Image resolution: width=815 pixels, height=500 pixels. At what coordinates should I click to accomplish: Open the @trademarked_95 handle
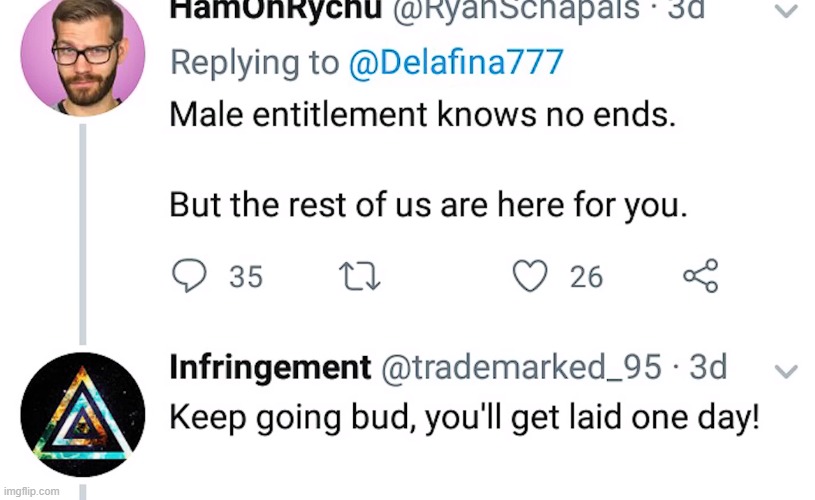click(x=521, y=368)
